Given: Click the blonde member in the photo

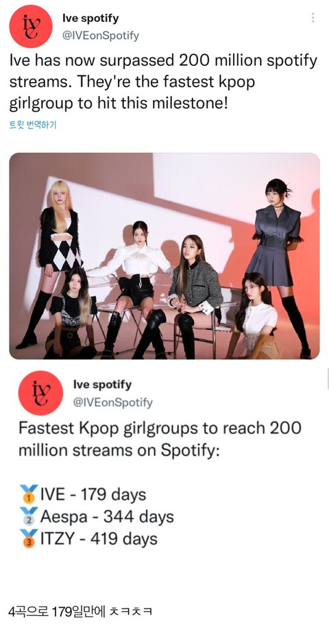Looking at the screenshot, I should pos(59,246).
